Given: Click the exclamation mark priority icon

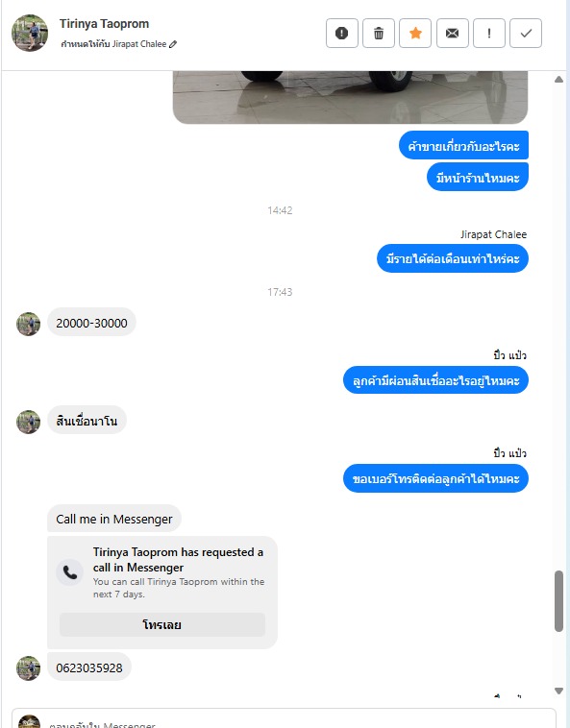Looking at the screenshot, I should (489, 34).
